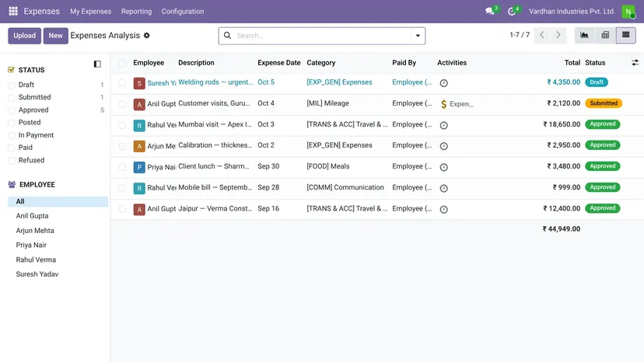Open the Vardhan Industries company switcher
This screenshot has height=362, width=644.
pos(572,12)
